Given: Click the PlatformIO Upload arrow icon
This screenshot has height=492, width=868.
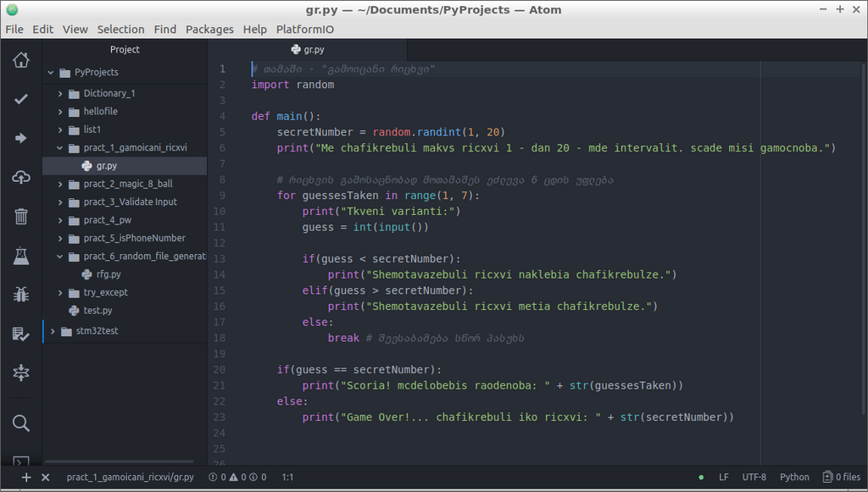Looking at the screenshot, I should [x=21, y=138].
